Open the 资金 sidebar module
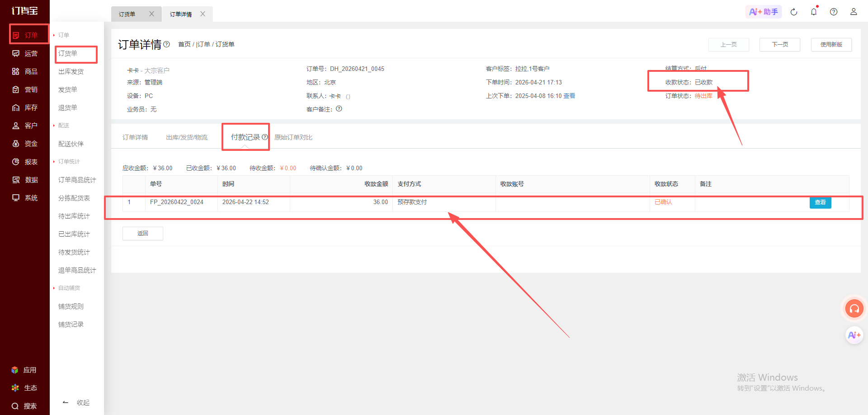The height and width of the screenshot is (415, 868). 25,144
